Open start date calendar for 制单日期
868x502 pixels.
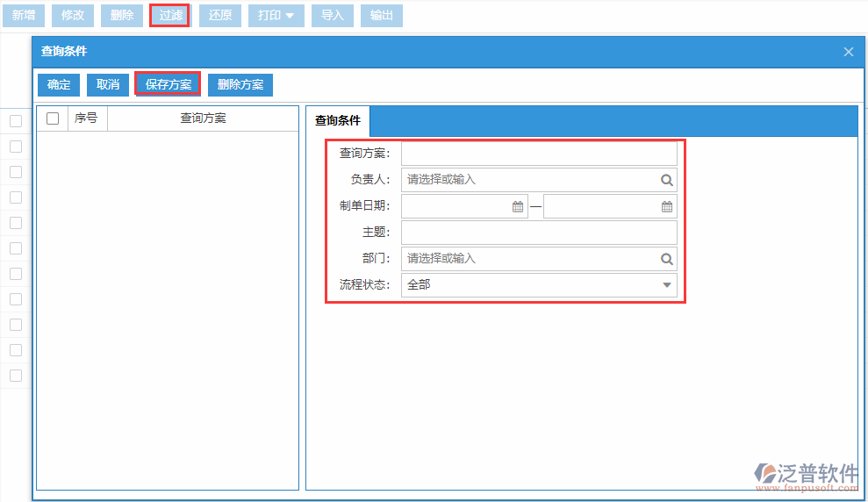pos(518,206)
